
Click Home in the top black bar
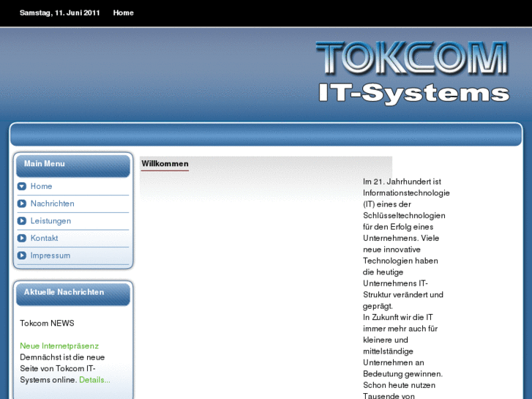[x=123, y=13]
